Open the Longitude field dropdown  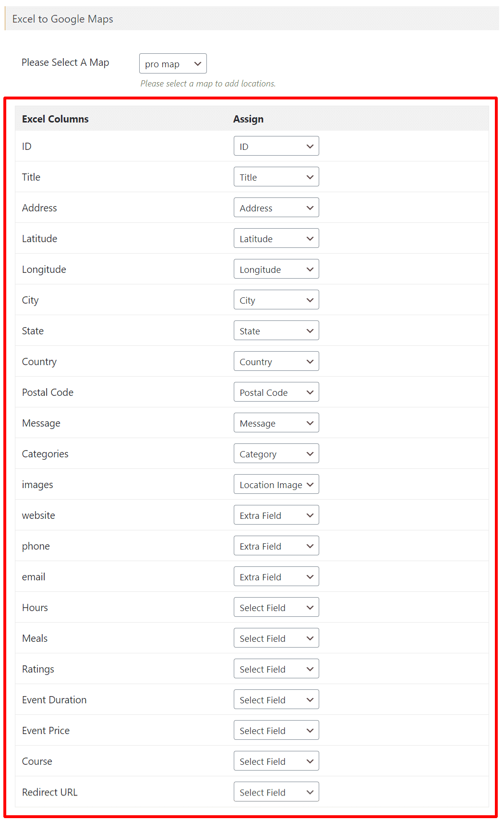tap(276, 269)
